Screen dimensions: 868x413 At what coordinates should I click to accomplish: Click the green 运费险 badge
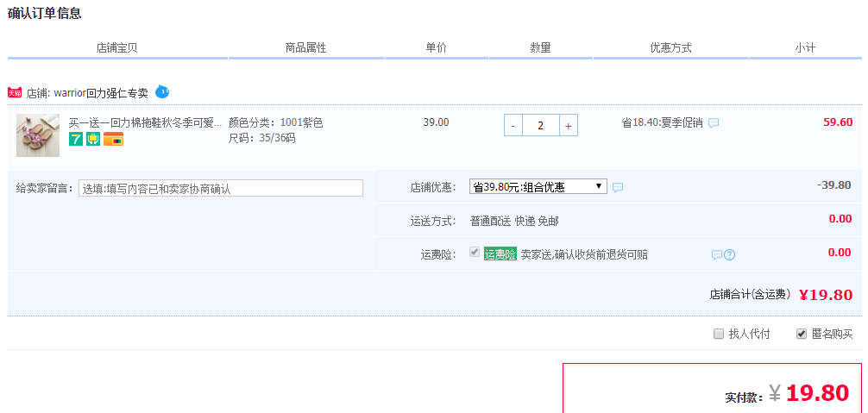click(x=500, y=254)
